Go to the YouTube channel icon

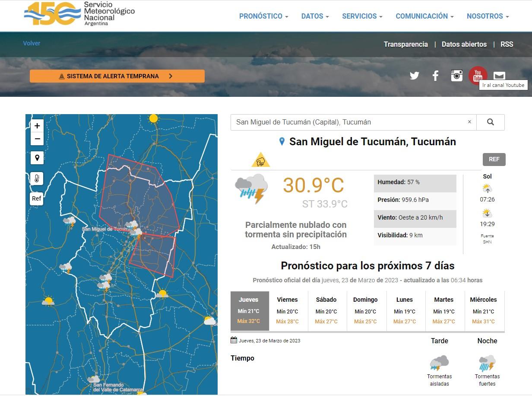pyautogui.click(x=478, y=76)
